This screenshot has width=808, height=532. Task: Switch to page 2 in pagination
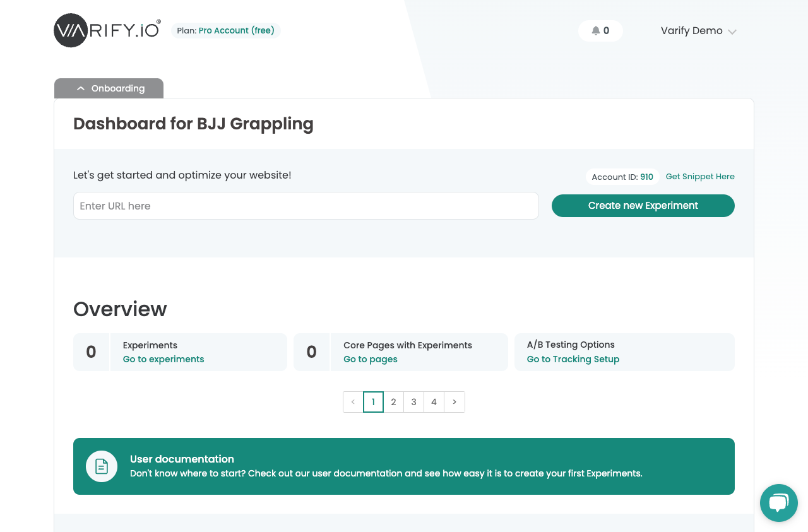tap(393, 402)
